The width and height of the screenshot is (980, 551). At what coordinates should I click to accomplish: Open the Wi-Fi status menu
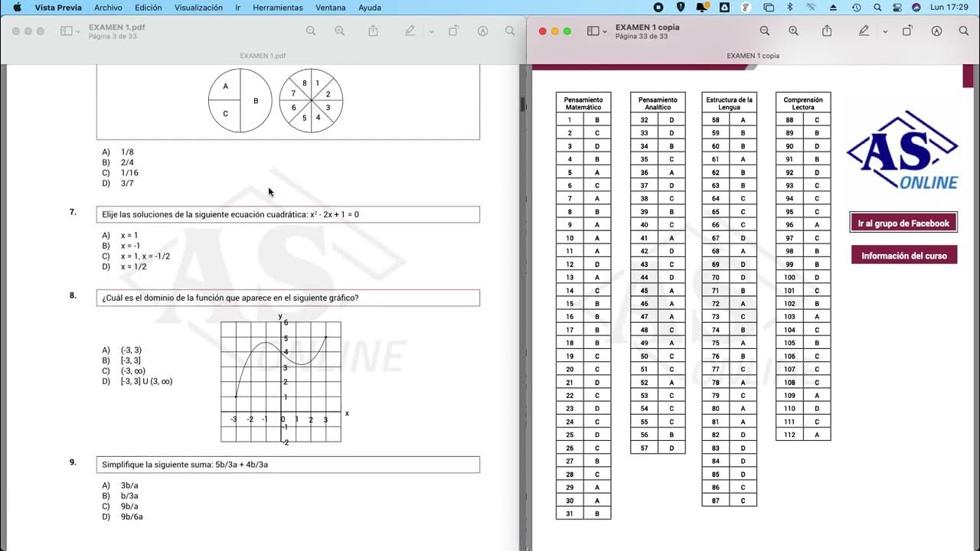(812, 8)
